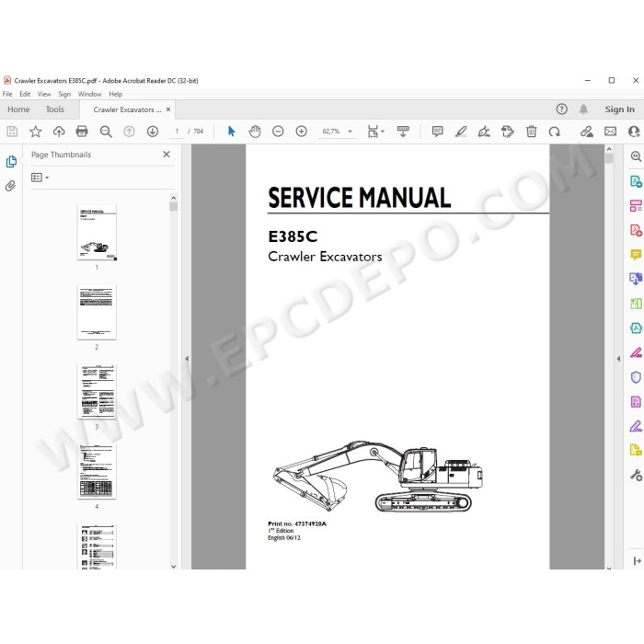Viewport: 644px width, 644px height.
Task: Open the Edit menu
Action: 25,94
